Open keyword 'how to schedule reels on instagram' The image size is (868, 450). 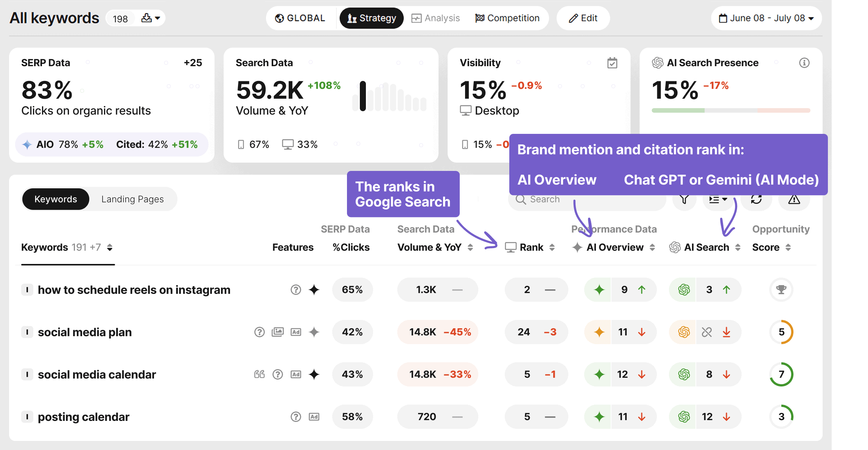(134, 290)
